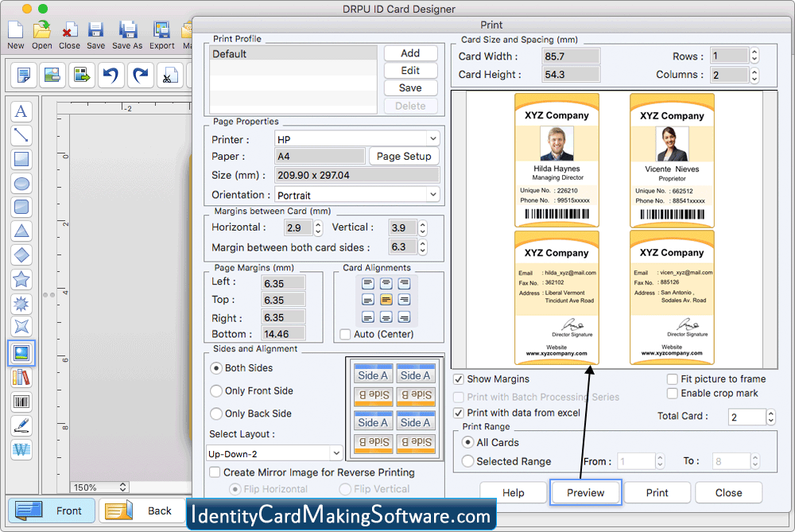Select the Triangle shape tool
795x532 pixels.
pyautogui.click(x=21, y=231)
